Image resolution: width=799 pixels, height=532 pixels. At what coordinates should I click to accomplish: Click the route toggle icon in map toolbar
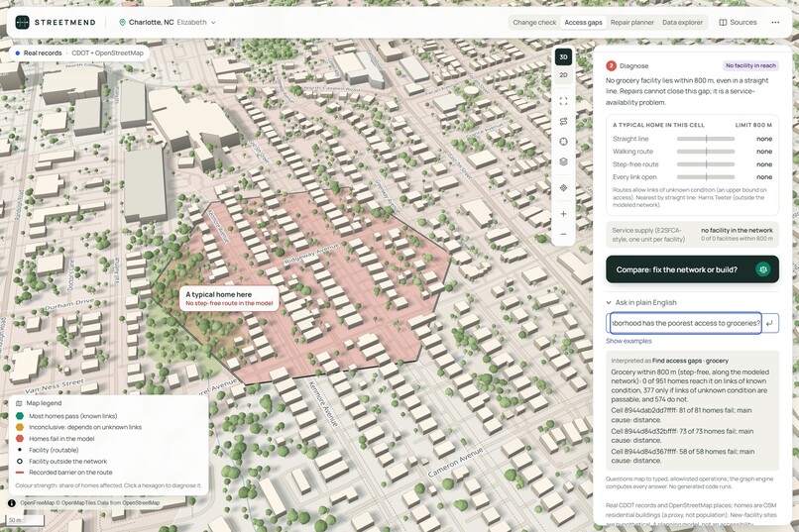click(x=563, y=121)
